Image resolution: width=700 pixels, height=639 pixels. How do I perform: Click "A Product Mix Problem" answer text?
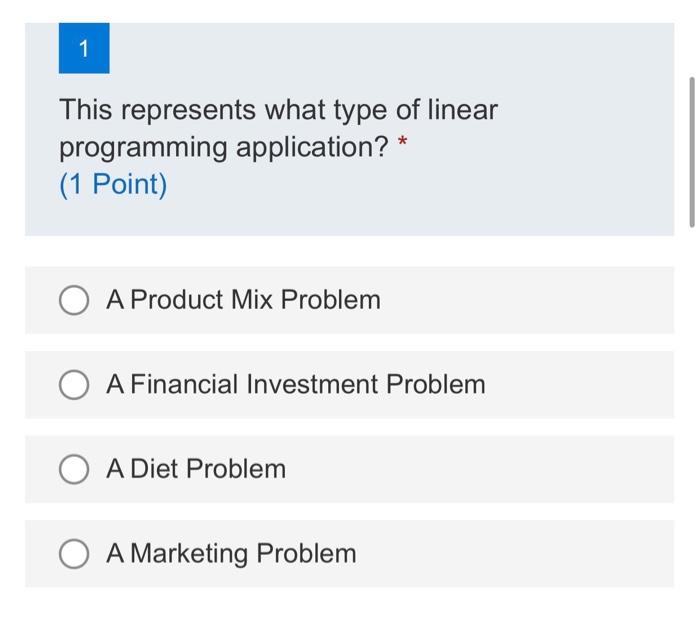point(243,300)
